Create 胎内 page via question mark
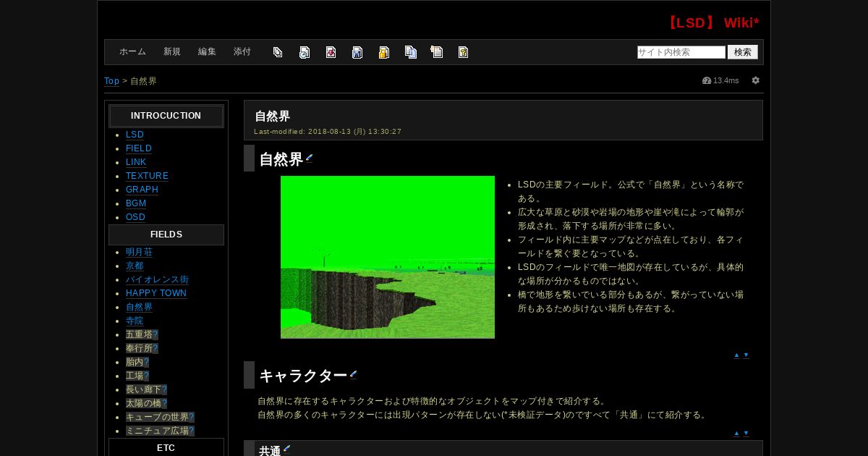The width and height of the screenshot is (868, 456). (x=146, y=362)
